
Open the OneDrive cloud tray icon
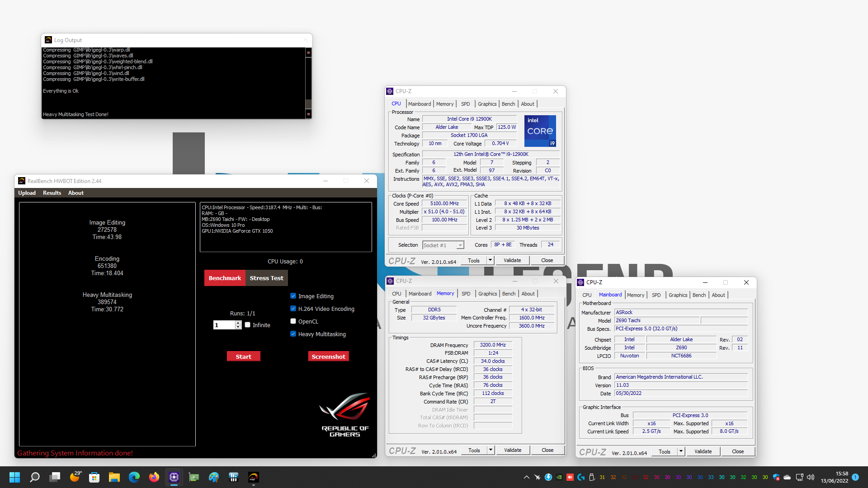click(787, 477)
